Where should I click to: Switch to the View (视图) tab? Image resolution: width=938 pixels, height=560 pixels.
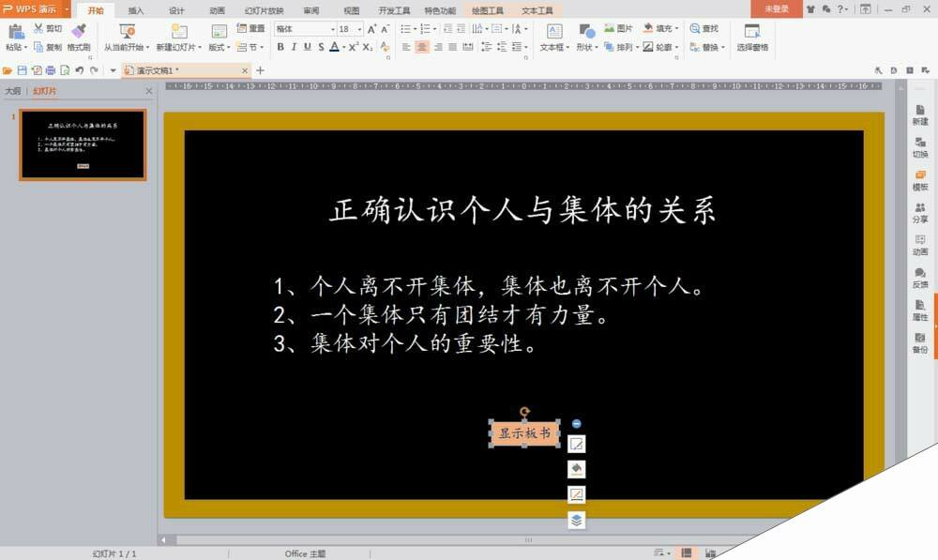(352, 10)
